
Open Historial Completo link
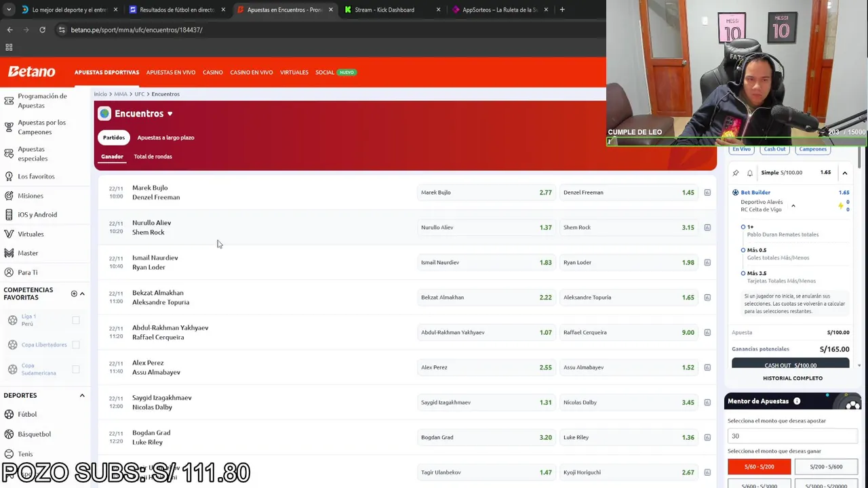tap(792, 378)
